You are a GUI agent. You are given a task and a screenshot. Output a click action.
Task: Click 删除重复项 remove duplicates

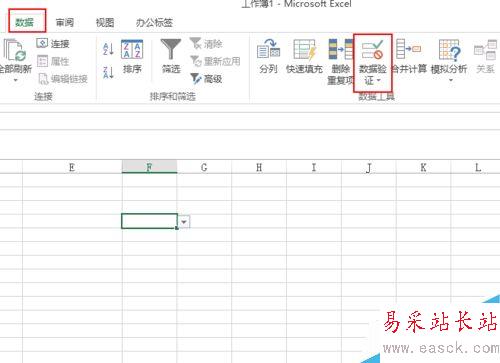pyautogui.click(x=340, y=61)
